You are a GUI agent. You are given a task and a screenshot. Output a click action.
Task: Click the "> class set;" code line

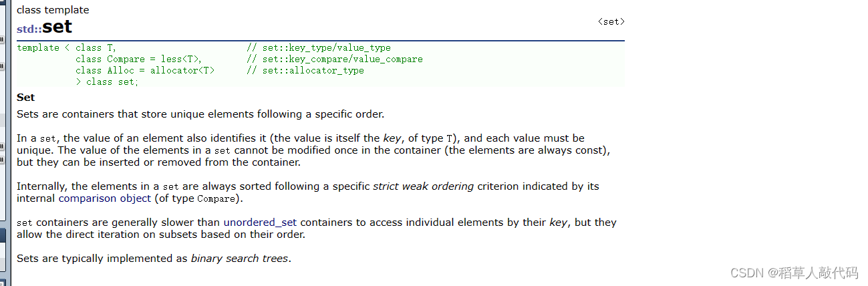(107, 82)
